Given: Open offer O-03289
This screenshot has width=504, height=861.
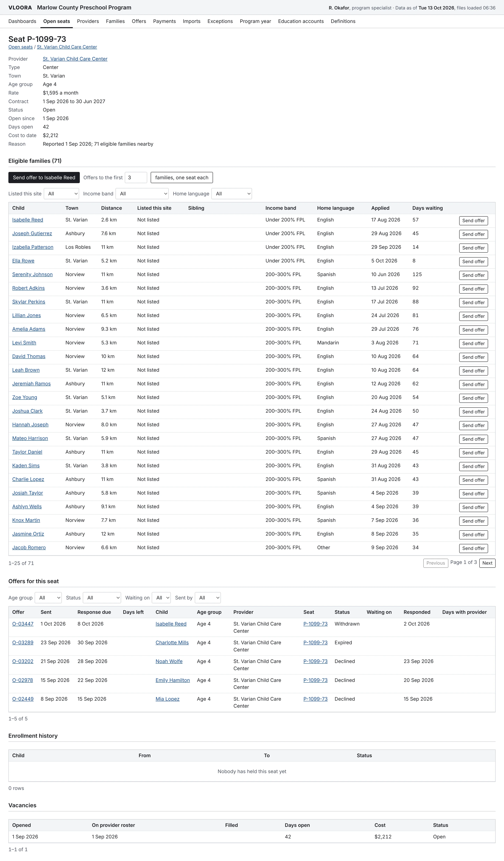Looking at the screenshot, I should point(23,643).
